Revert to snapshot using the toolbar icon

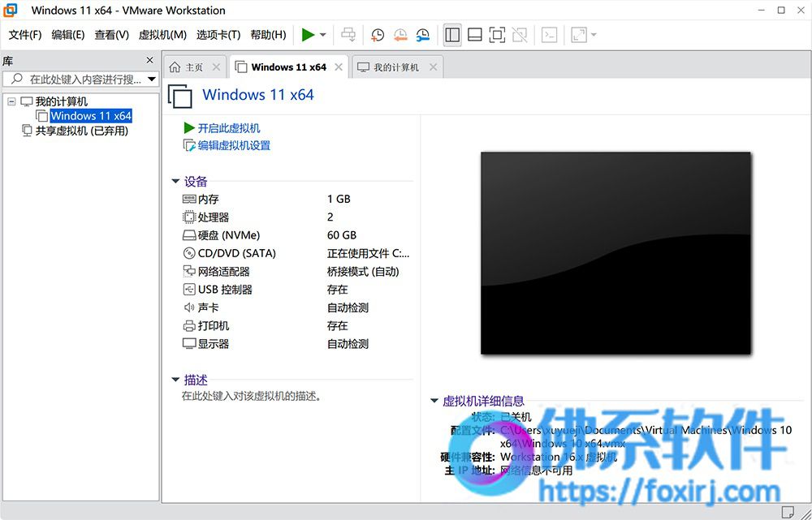(x=400, y=35)
